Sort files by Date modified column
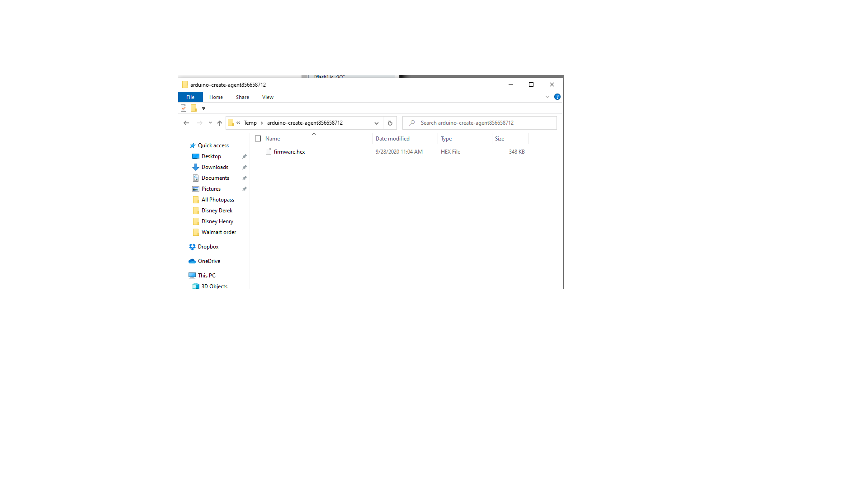The height and width of the screenshot is (488, 868). tap(392, 139)
